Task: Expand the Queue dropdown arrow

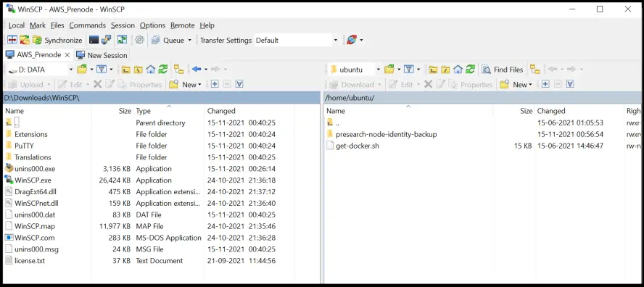Action: tap(189, 41)
